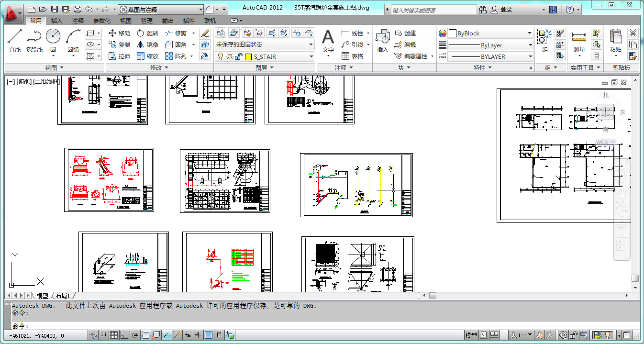Click the 缩放 (Scale) tool
The image size is (644, 344).
[x=147, y=56]
